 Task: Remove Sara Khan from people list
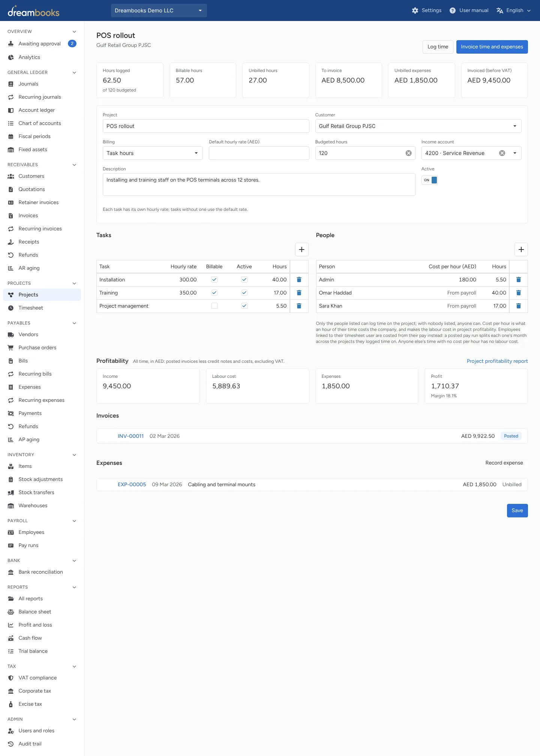[518, 306]
